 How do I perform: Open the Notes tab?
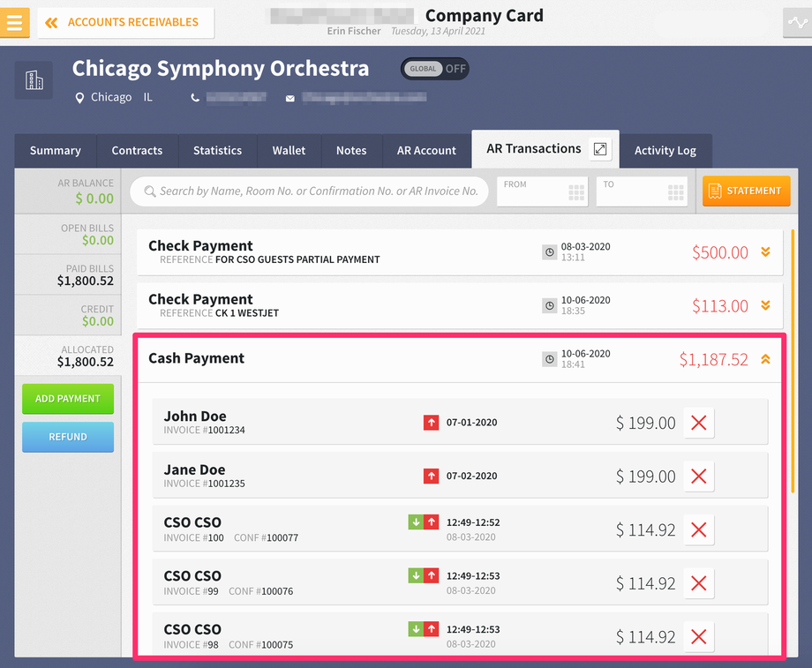coord(351,151)
